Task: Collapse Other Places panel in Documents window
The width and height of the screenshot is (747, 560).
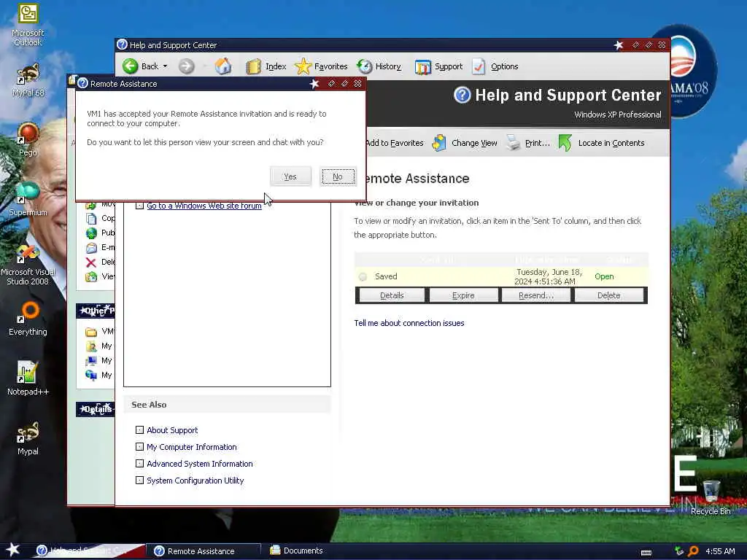Action: coord(96,311)
